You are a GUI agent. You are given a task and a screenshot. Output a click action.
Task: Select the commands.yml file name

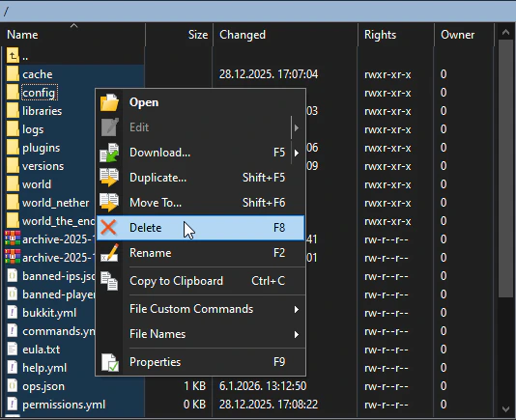[x=59, y=331]
